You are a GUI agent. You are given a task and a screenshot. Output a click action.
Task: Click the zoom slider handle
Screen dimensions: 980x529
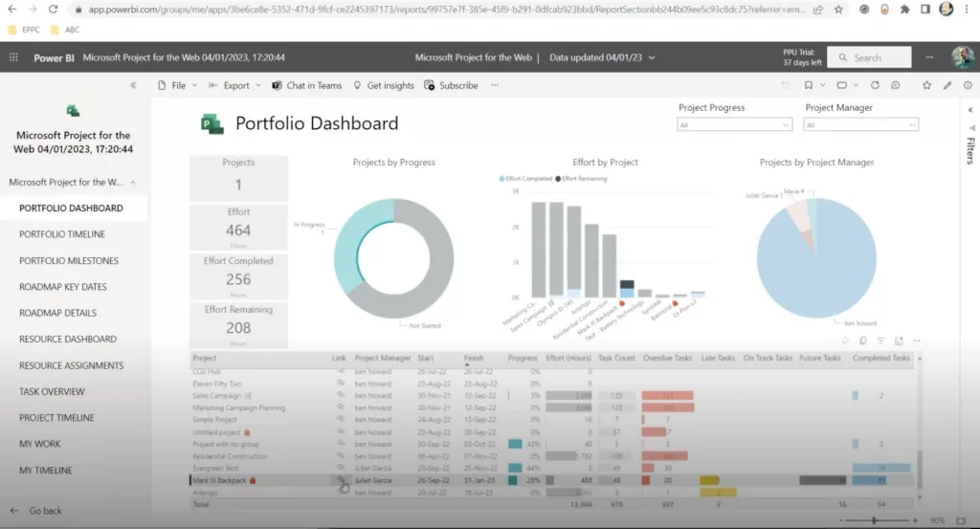(874, 520)
